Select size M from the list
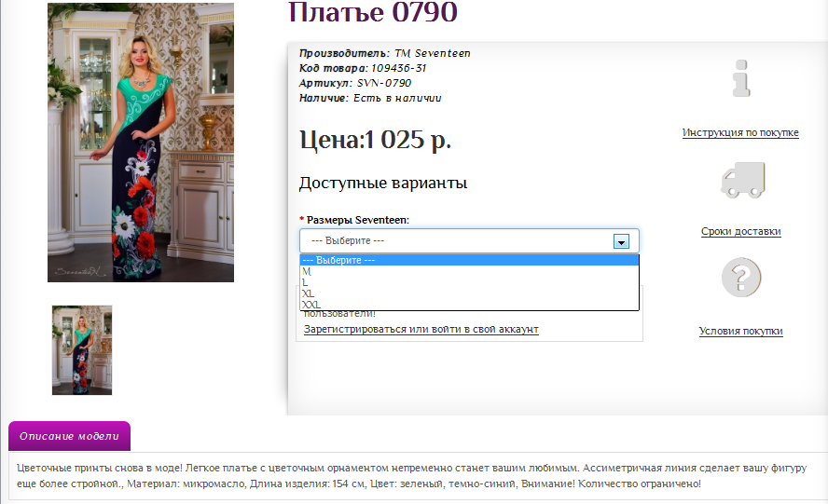 [469, 271]
